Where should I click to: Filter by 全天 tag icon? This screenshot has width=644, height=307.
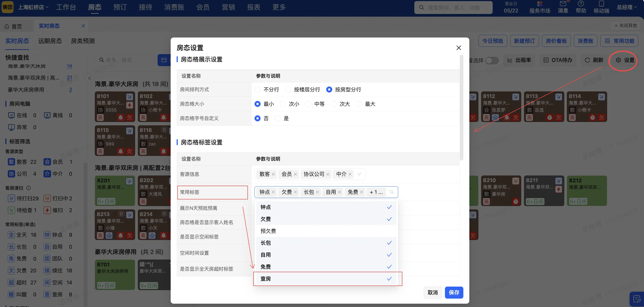[x=12, y=235]
